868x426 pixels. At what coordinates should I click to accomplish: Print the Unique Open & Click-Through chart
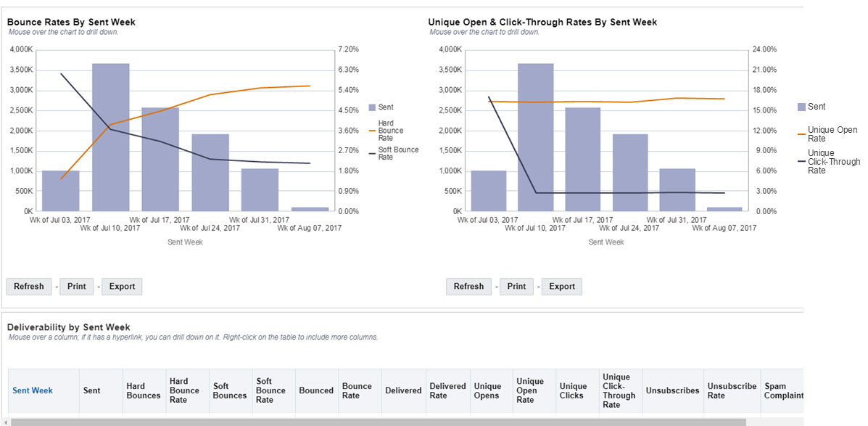(x=516, y=287)
